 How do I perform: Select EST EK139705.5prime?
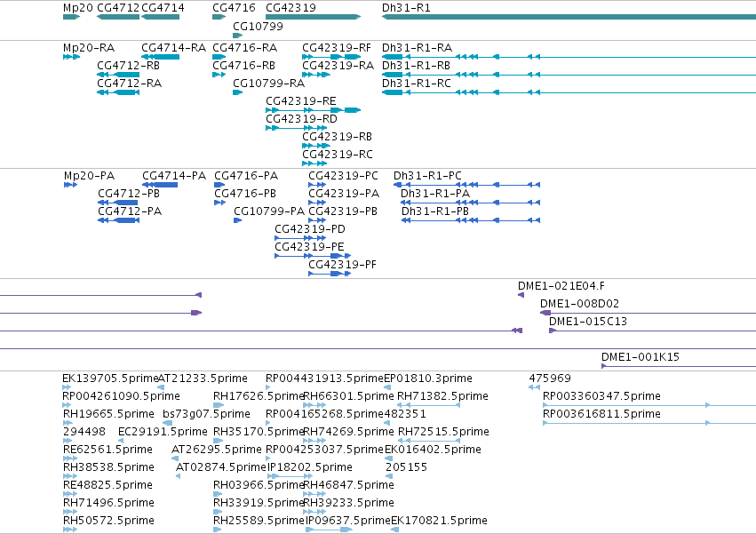pyautogui.click(x=110, y=379)
